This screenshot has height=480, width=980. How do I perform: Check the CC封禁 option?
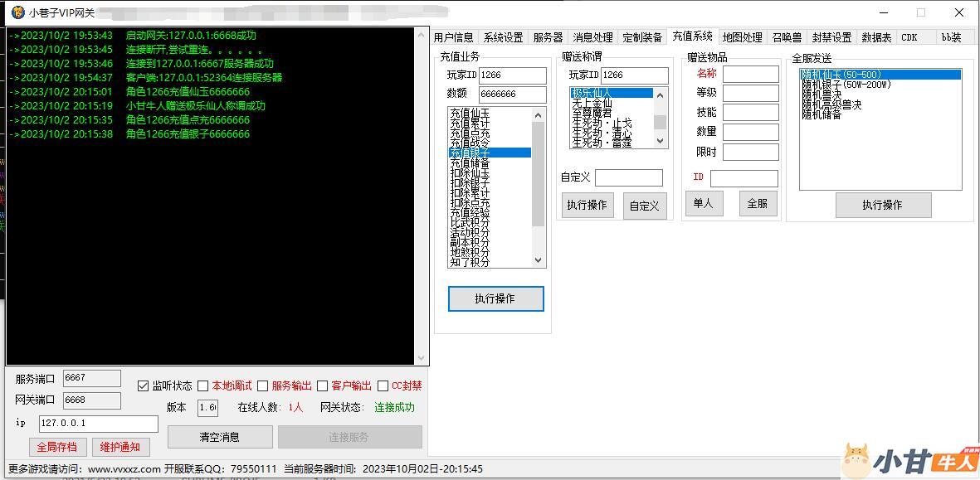(383, 385)
